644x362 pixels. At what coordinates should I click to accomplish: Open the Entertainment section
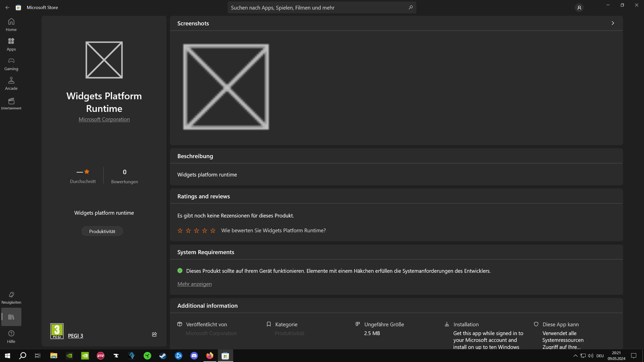pyautogui.click(x=11, y=104)
